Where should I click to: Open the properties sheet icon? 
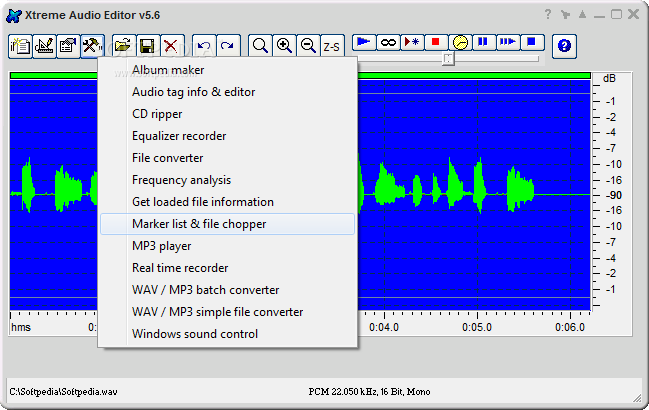point(68,46)
